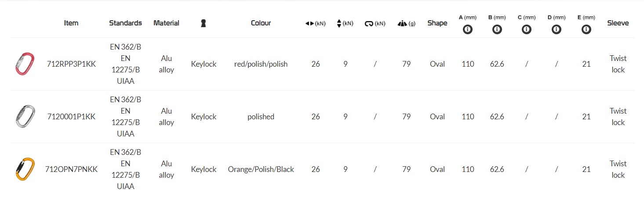The width and height of the screenshot is (644, 204).
Task: Click the open gate strength icon
Action: pyautogui.click(x=369, y=24)
